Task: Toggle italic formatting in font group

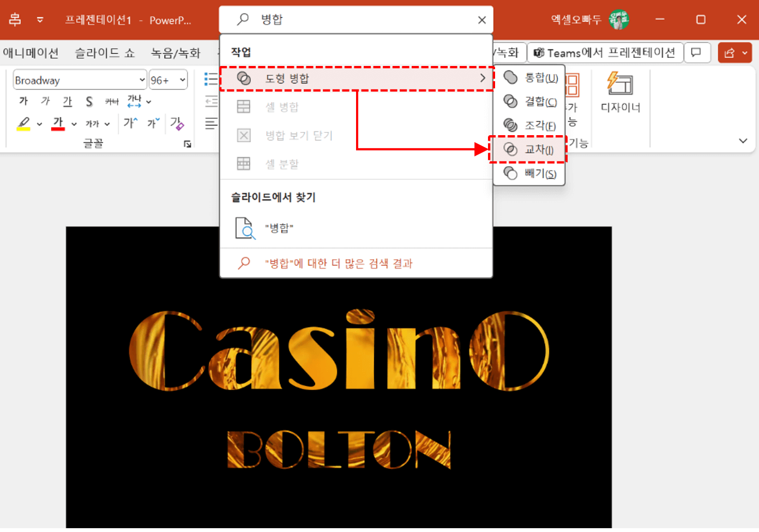Action: pos(45,101)
